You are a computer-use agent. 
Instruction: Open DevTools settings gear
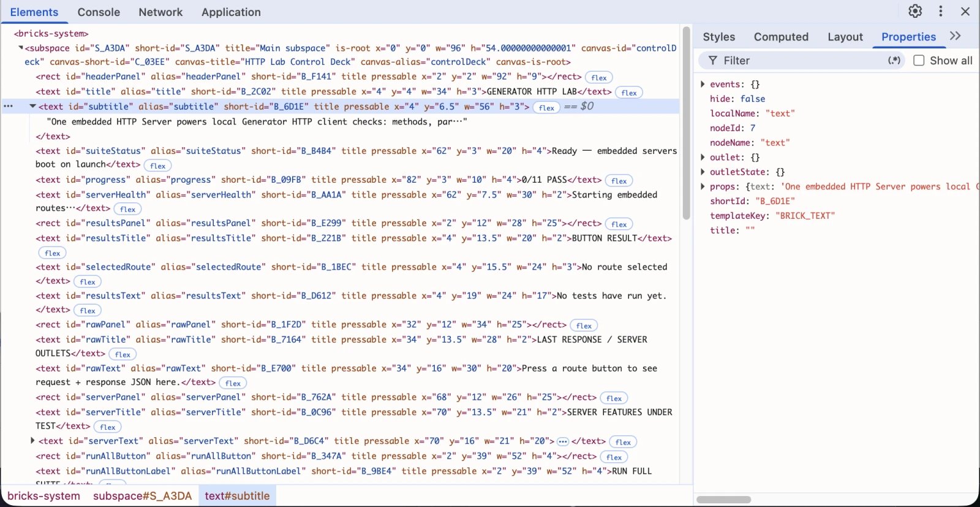pos(915,11)
